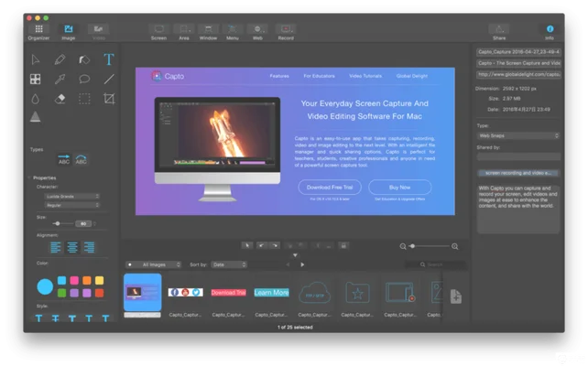Set text alignment to center
Viewport: 588px width, 366px height.
point(72,247)
